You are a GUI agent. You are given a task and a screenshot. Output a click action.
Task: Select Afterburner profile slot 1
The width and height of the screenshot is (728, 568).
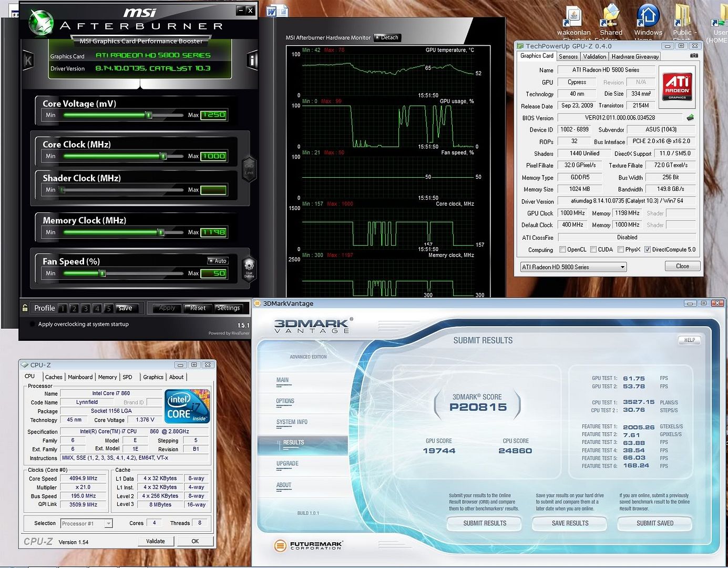tap(63, 309)
